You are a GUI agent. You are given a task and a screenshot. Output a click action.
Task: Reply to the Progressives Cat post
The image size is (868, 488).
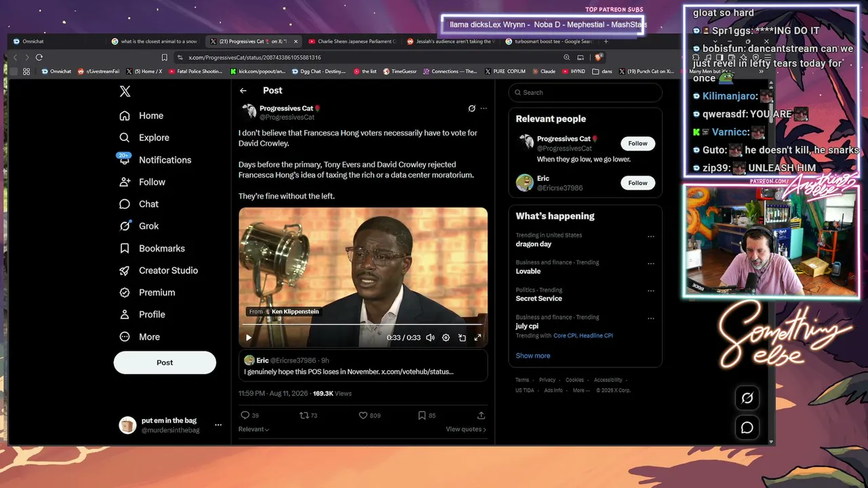point(250,415)
